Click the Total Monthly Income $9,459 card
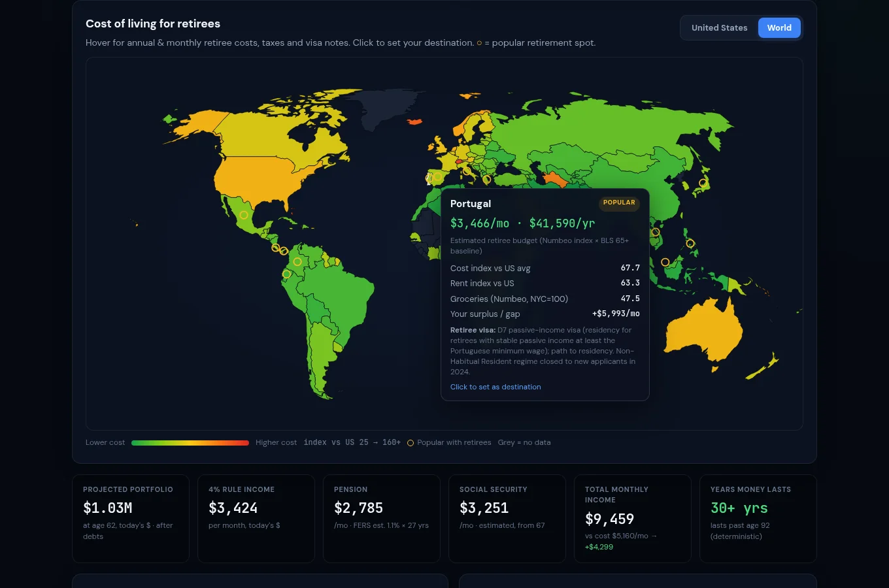 tap(633, 519)
